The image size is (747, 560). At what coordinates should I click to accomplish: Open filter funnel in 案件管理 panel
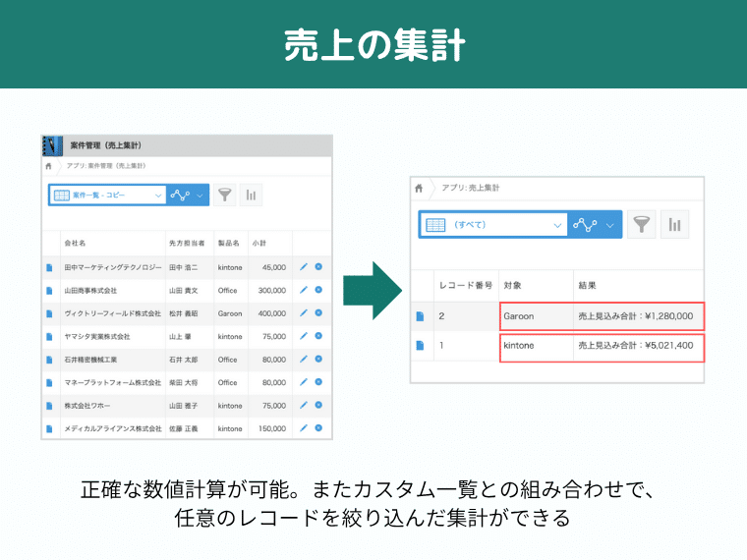pos(225,196)
